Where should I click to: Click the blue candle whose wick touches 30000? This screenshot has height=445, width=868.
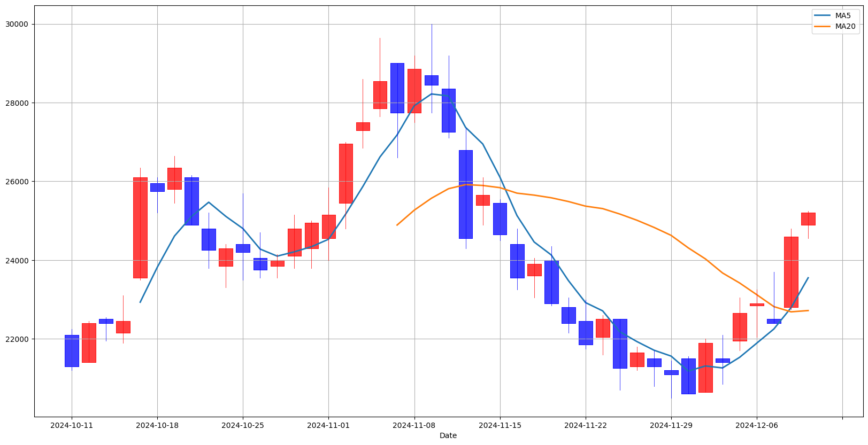[432, 80]
